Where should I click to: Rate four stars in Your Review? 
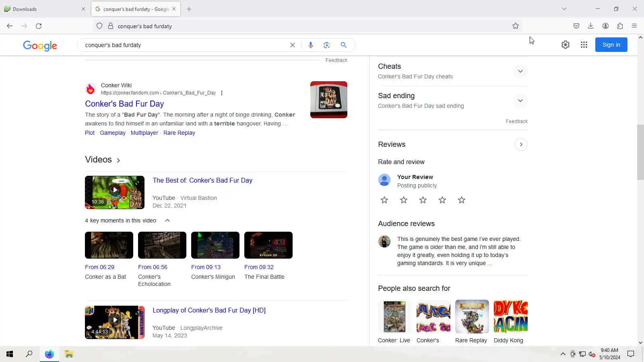[x=442, y=200]
